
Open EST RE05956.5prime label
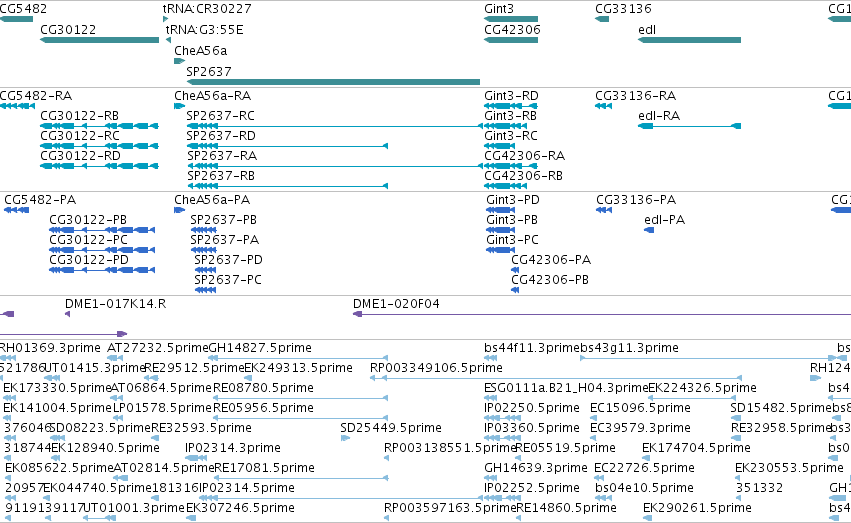(x=263, y=408)
